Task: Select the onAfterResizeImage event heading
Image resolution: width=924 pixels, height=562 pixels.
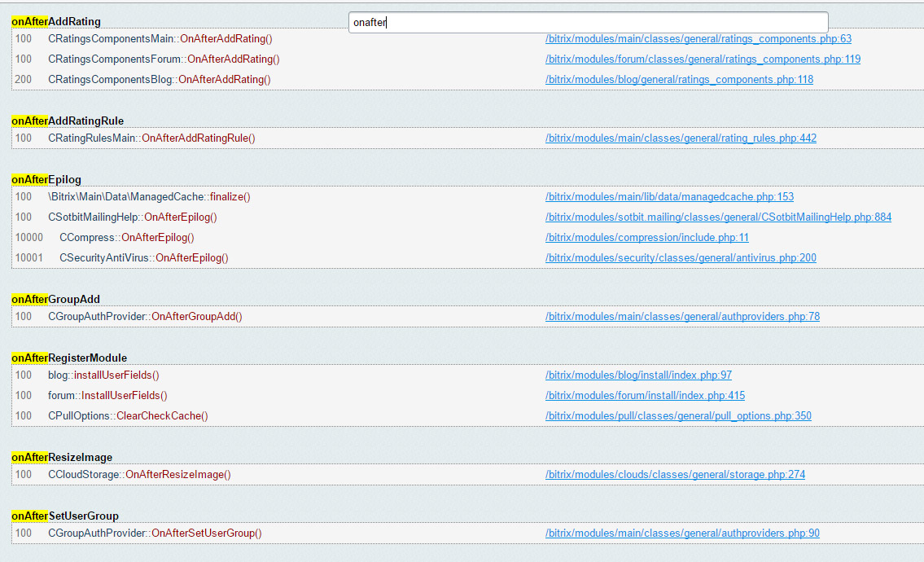Action: tap(62, 458)
